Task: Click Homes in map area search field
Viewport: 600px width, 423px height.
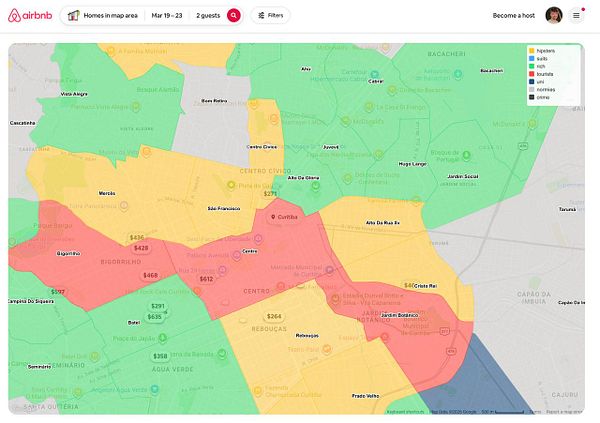Action: (111, 16)
